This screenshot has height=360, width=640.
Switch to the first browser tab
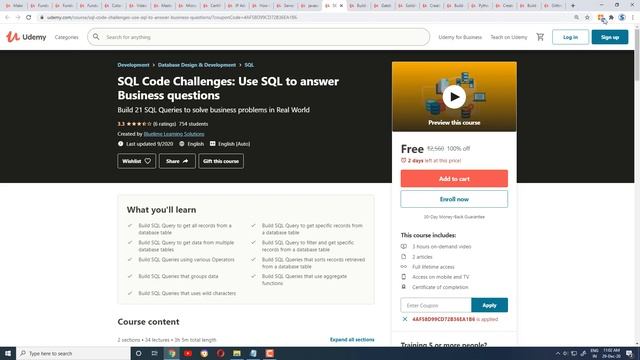(x=14, y=6)
